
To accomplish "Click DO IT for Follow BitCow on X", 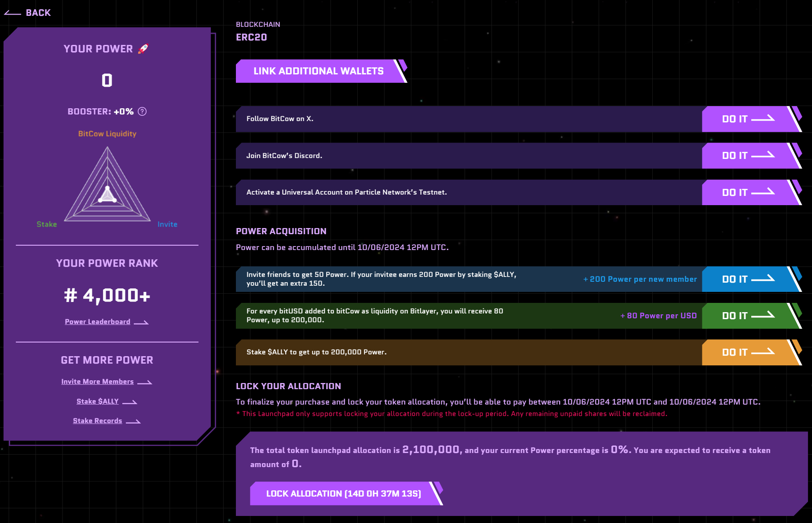I will coord(751,119).
